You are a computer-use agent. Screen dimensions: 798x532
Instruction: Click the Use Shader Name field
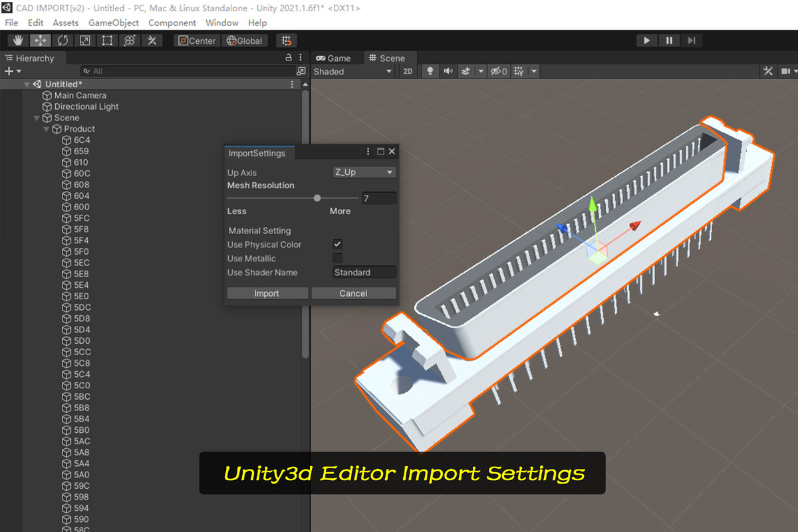(x=364, y=272)
